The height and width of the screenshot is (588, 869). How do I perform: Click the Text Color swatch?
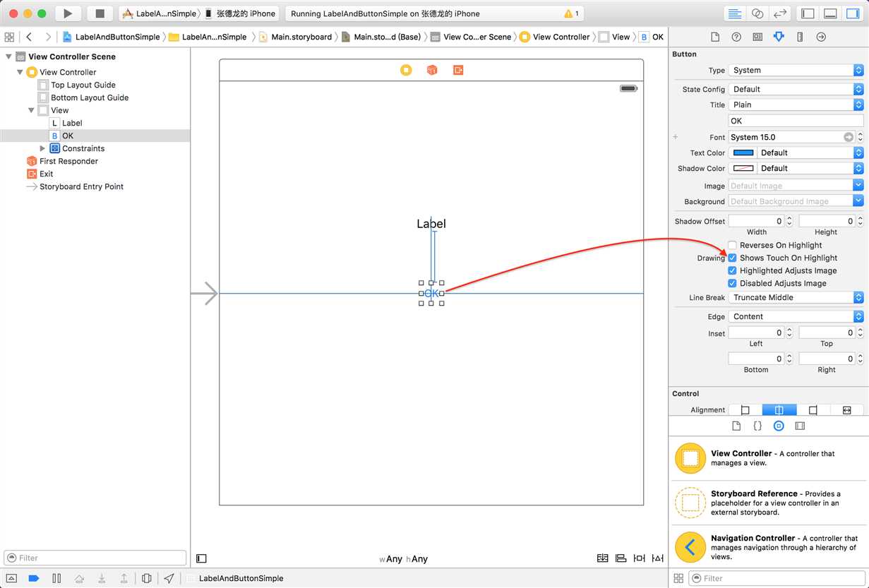click(x=743, y=152)
